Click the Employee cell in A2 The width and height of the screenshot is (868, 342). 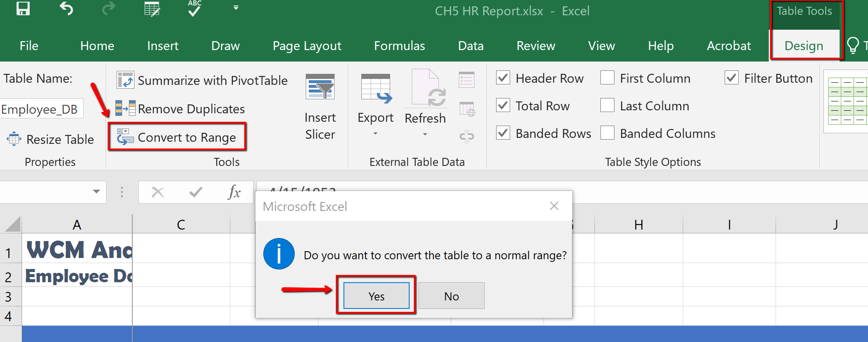tap(77, 275)
